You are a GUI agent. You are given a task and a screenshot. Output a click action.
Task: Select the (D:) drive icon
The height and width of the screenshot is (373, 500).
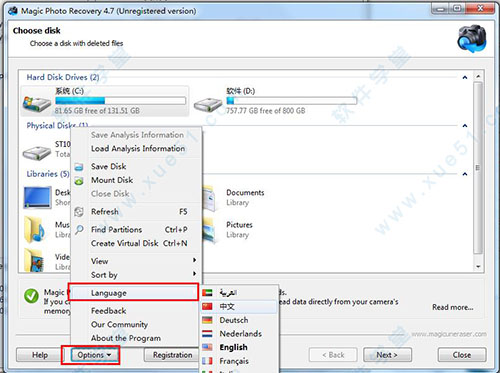208,105
